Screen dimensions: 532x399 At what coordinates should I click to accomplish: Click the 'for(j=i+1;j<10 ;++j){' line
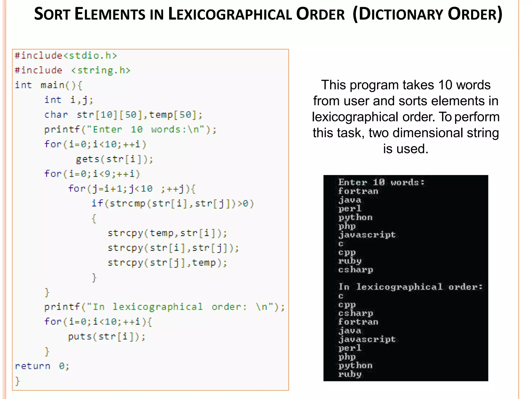click(132, 189)
